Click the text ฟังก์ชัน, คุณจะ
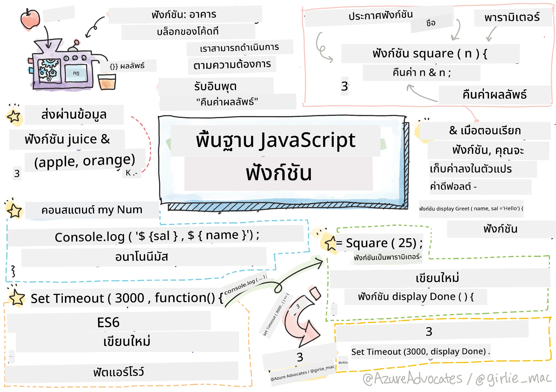The height and width of the screenshot is (392, 556). (x=488, y=151)
